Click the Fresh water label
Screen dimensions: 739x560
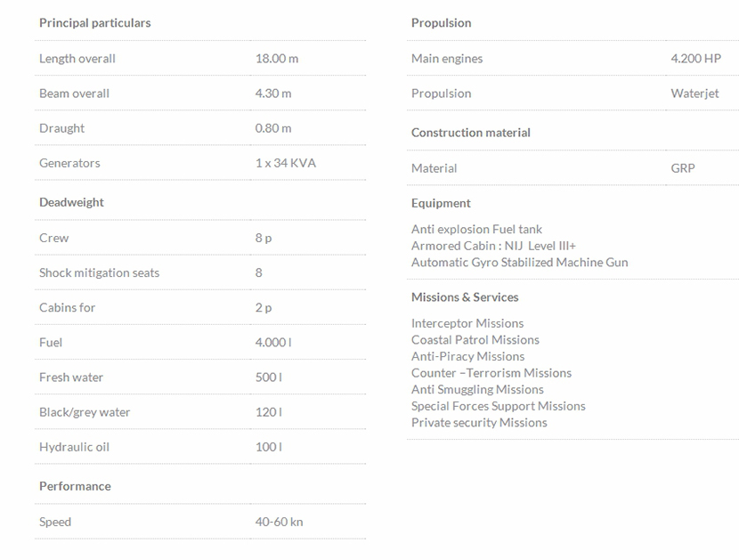point(71,377)
